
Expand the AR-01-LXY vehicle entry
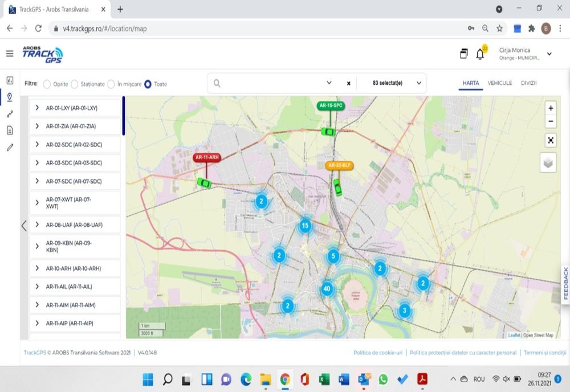click(x=38, y=107)
